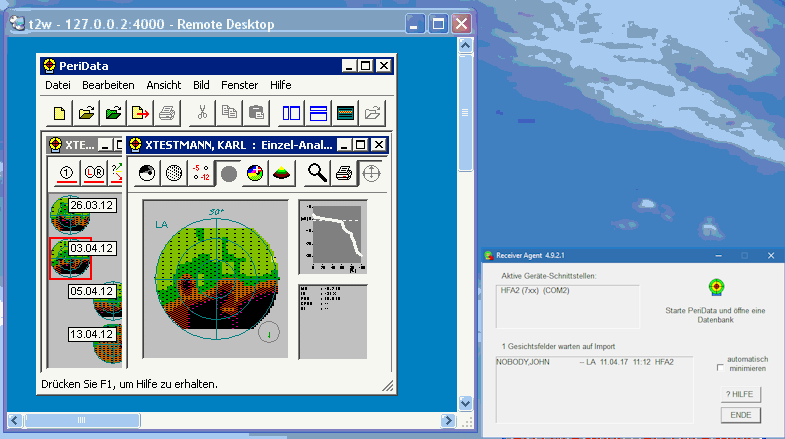Toggle the gray filled circle display button
785x439 pixels.
pos(228,173)
